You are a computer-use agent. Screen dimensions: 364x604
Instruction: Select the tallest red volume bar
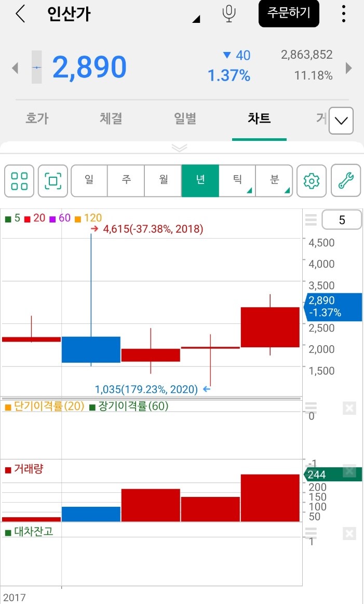270,497
